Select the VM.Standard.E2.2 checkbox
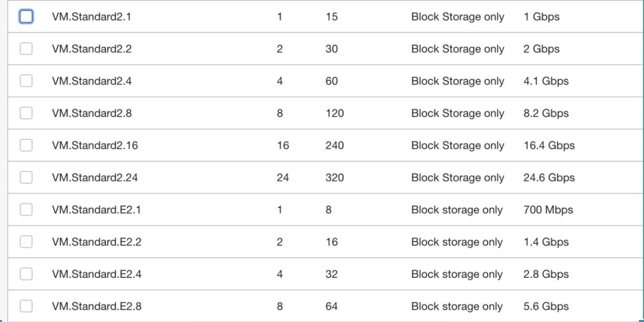Viewport: 644px width, 322px height. [x=26, y=242]
